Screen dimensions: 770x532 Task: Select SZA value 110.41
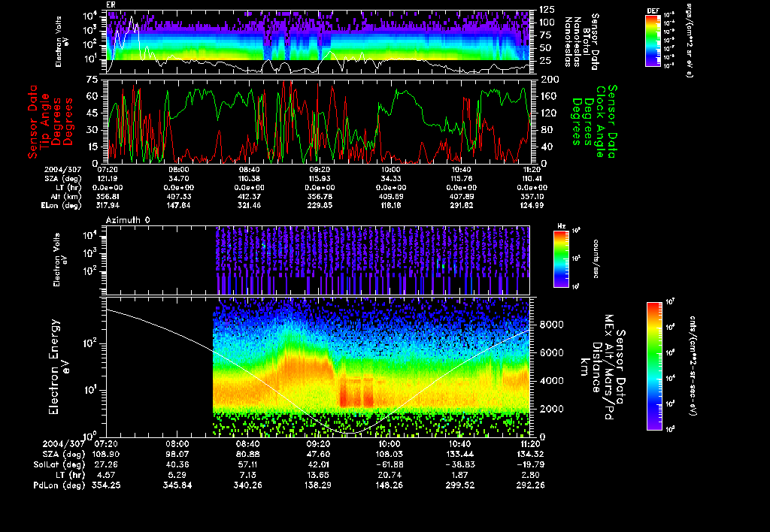point(532,179)
